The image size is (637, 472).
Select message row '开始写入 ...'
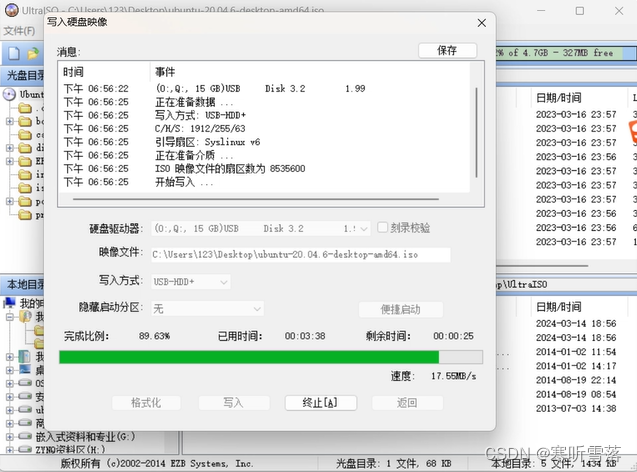click(x=266, y=182)
